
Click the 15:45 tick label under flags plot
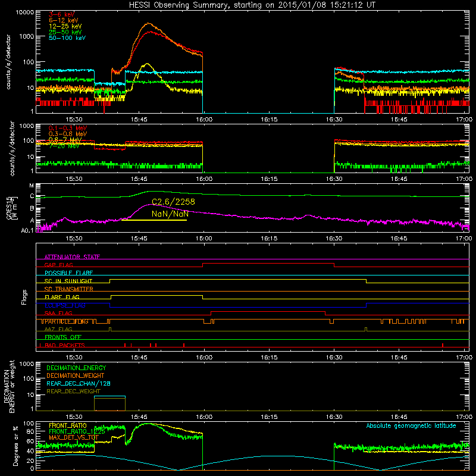click(139, 358)
